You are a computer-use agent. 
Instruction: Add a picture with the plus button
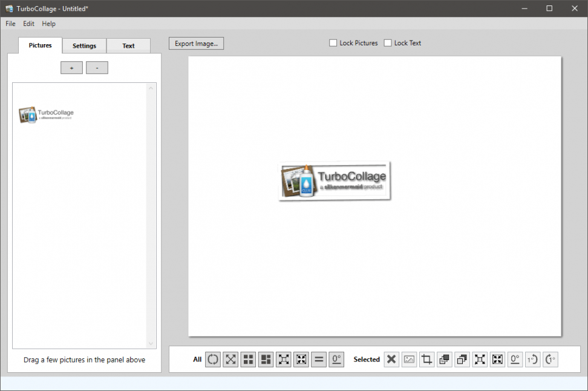point(71,67)
